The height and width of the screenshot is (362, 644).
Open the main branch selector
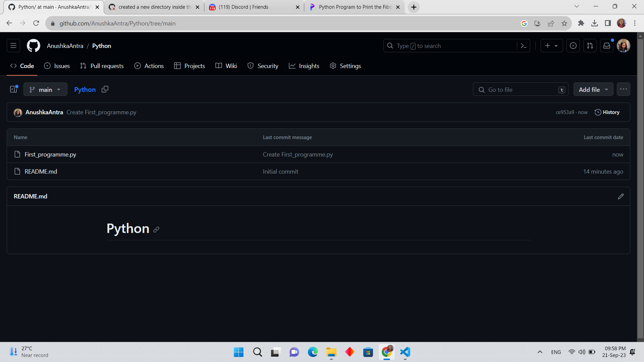pos(45,89)
